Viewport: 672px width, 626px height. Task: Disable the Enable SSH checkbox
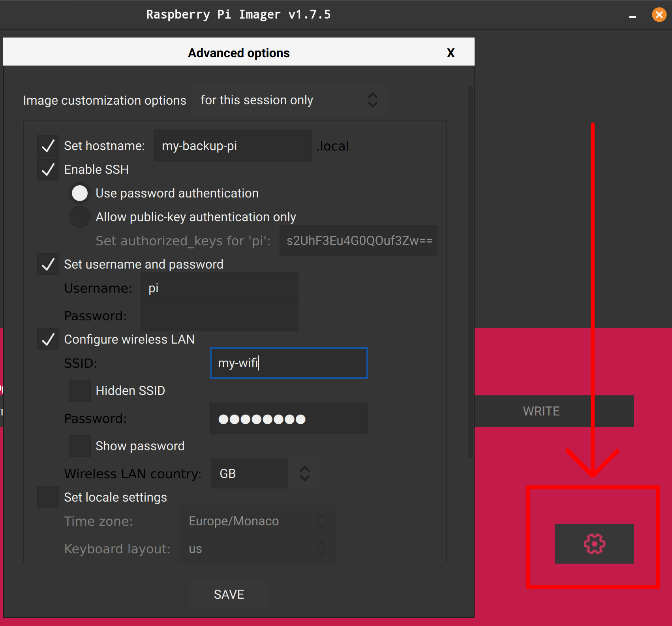(x=48, y=170)
